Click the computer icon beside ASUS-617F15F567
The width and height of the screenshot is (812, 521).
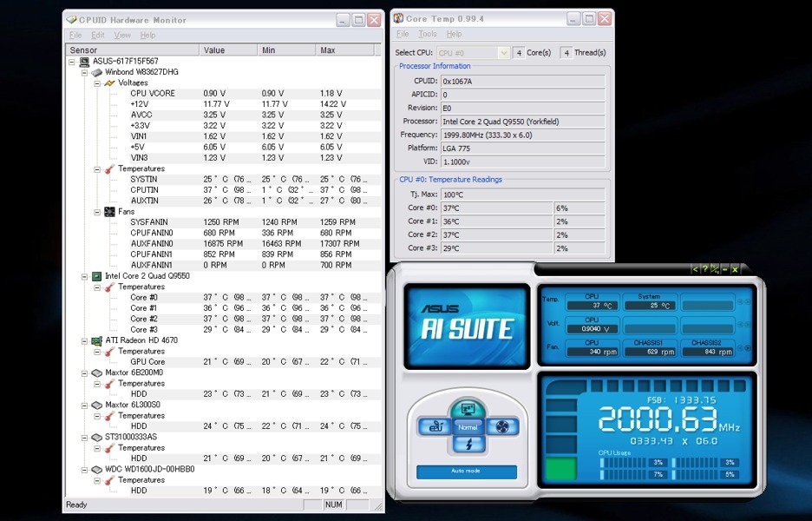(x=84, y=62)
